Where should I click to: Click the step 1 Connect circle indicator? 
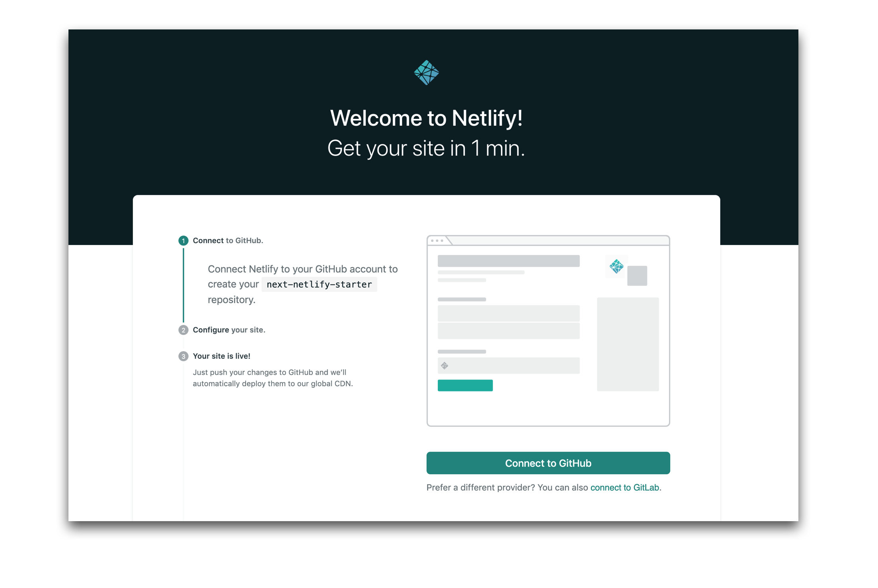click(183, 240)
